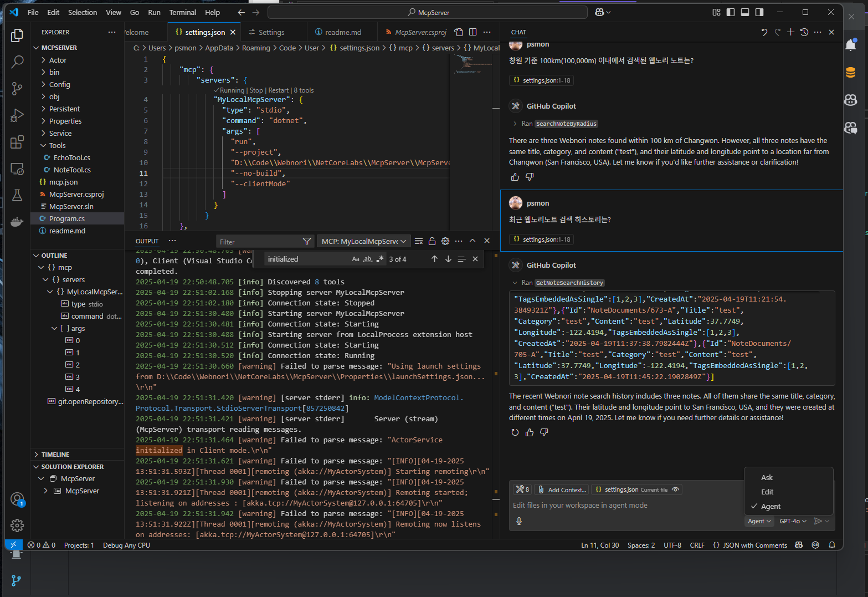Click thumbs up on last Copilot response

tap(530, 432)
